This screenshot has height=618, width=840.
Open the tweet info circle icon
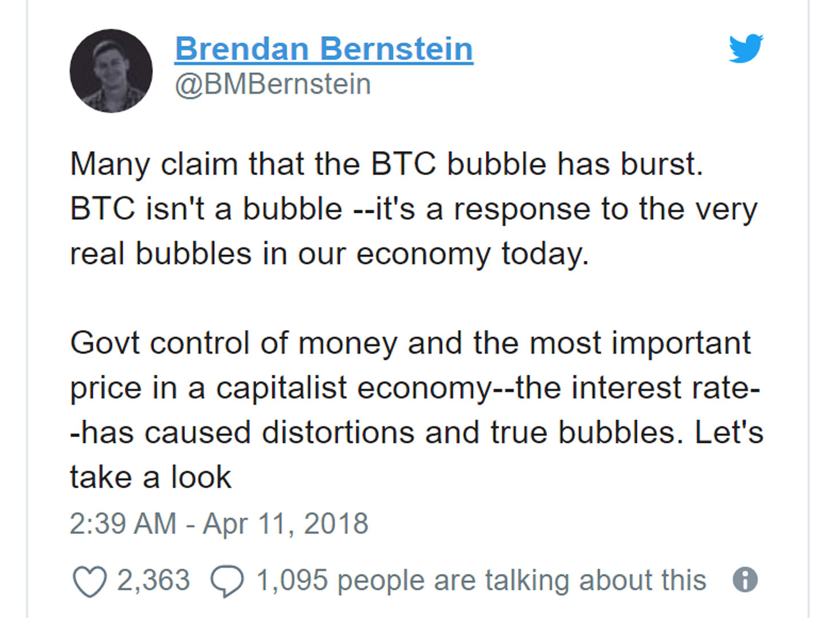(x=745, y=580)
